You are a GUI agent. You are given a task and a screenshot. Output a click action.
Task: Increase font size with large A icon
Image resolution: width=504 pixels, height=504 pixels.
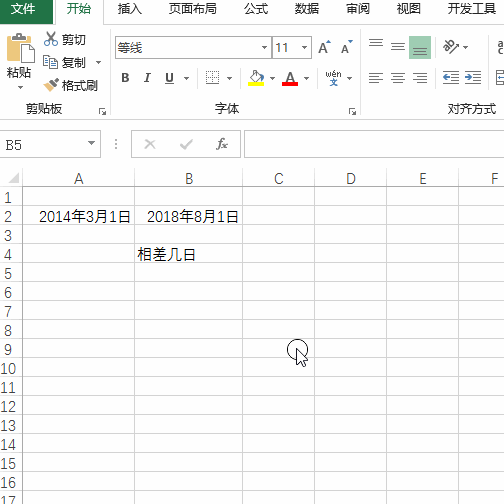tap(324, 47)
